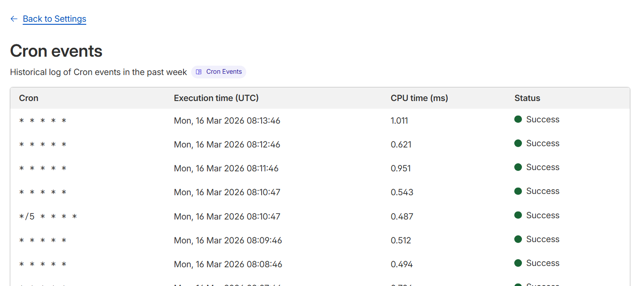The image size is (644, 286).
Task: Click green status dot for 08:12:46 run
Action: point(518,143)
